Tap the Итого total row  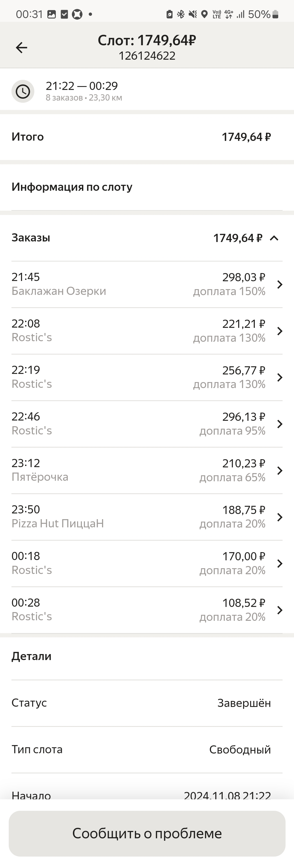[x=147, y=137]
